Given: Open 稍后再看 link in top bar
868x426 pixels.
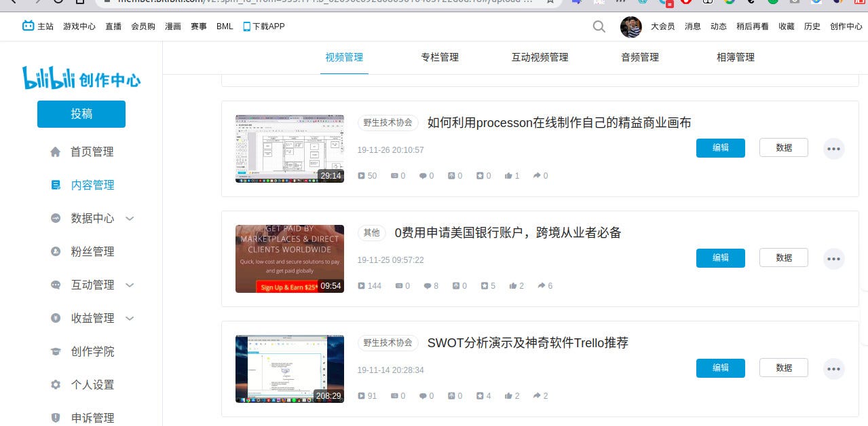Looking at the screenshot, I should [753, 26].
